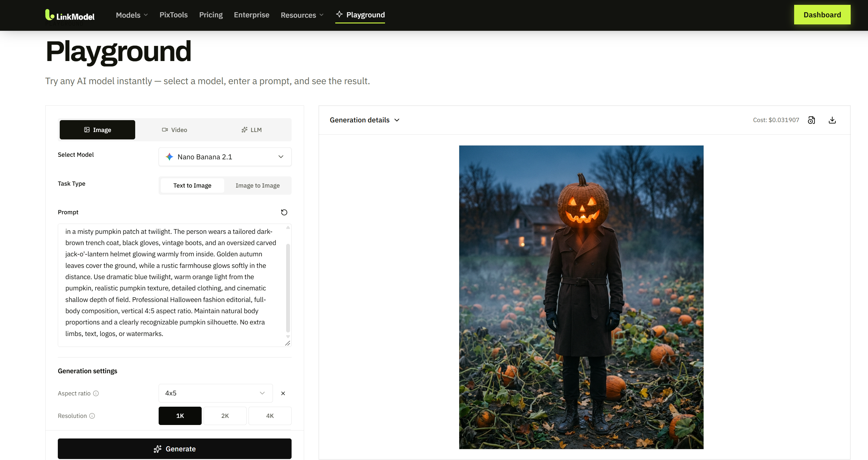The image size is (868, 460).
Task: Switch to the Video tab
Action: (174, 130)
